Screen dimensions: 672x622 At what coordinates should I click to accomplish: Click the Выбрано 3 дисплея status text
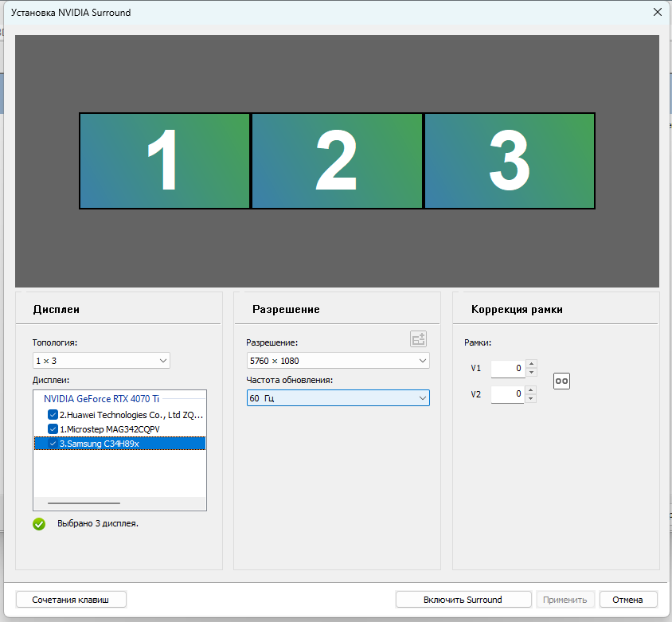point(98,523)
